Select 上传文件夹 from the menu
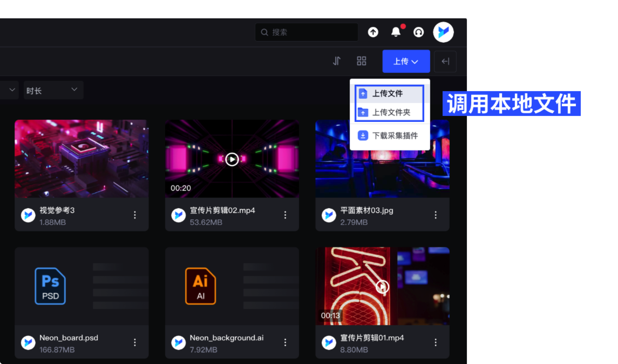Viewport: 618px width, 364px height. (x=389, y=112)
